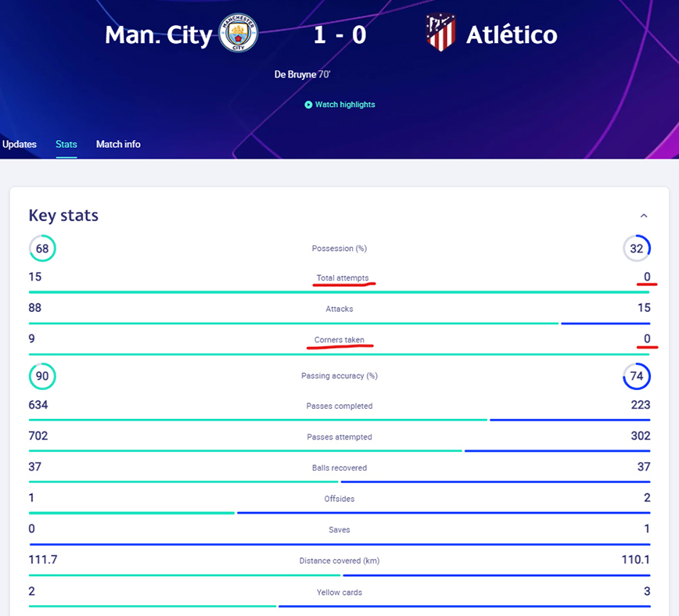Click the Atlético Madrid club crest
This screenshot has height=616, width=679.
point(440,34)
